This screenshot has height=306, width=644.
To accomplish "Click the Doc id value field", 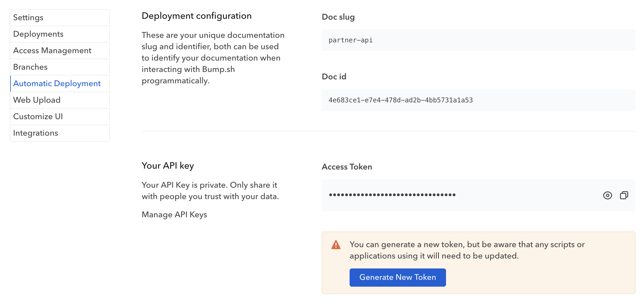I will [401, 100].
